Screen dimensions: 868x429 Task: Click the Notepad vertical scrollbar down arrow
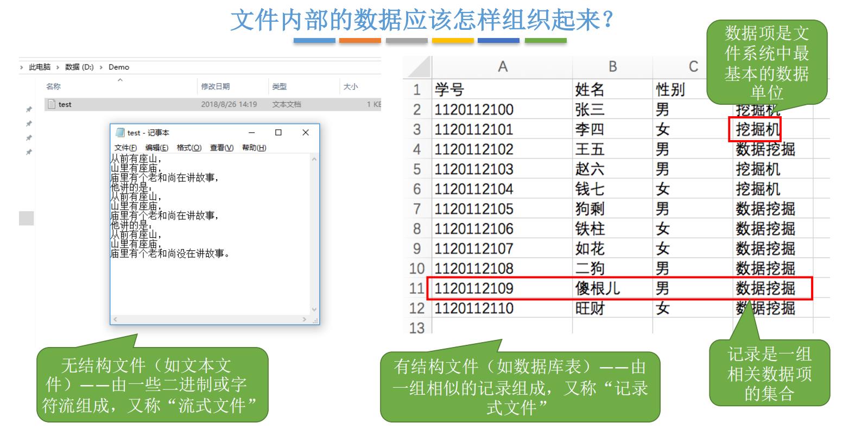pyautogui.click(x=314, y=310)
